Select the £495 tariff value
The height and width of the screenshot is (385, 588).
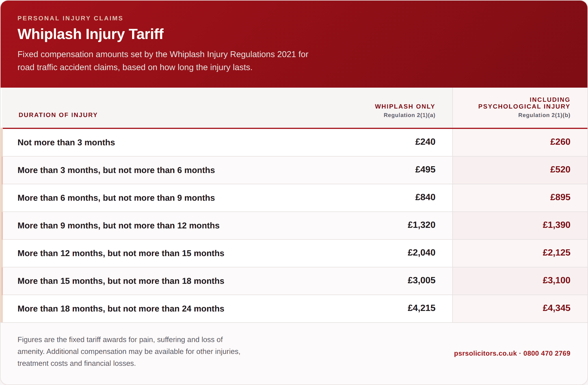tap(425, 170)
